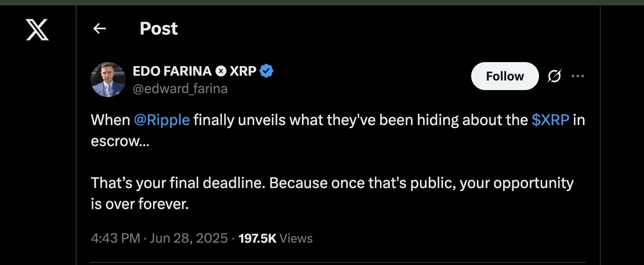Viewport: 644px width, 265px height.
Task: Open the Grok explain icon beside Follow
Action: pos(554,76)
